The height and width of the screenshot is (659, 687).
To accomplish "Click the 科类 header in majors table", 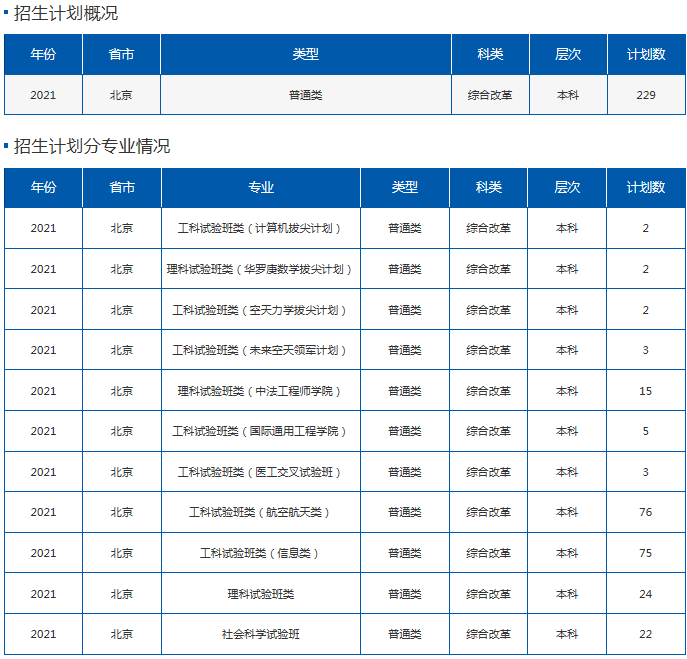I will click(489, 188).
